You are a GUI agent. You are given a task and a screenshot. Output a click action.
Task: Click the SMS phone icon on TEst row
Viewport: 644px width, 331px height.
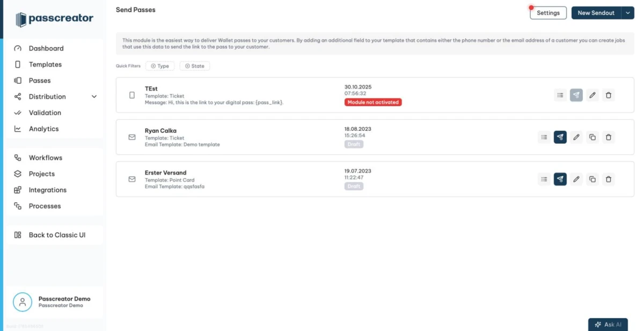click(x=132, y=95)
